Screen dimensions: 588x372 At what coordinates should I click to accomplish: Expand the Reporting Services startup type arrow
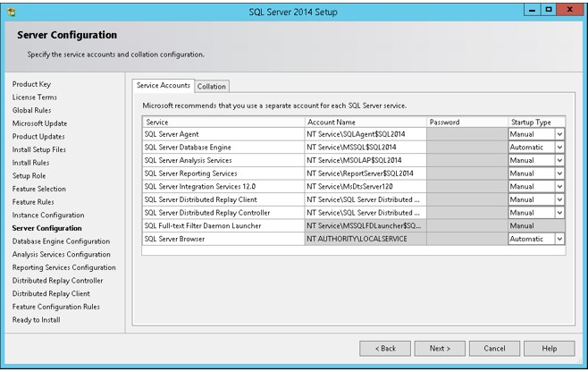(559, 173)
